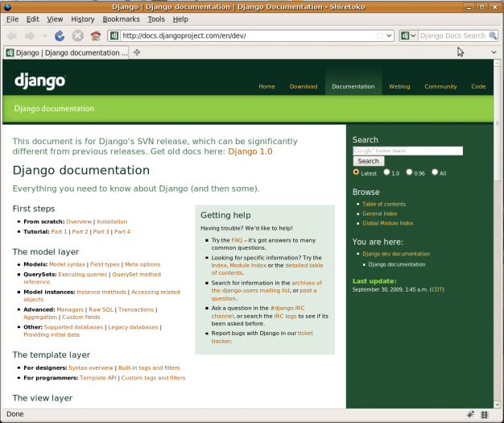
Task: Select the 1.0 version radio button
Action: 386,172
